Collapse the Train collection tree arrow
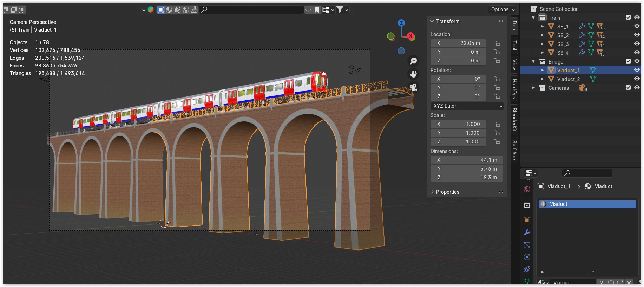 pos(533,18)
